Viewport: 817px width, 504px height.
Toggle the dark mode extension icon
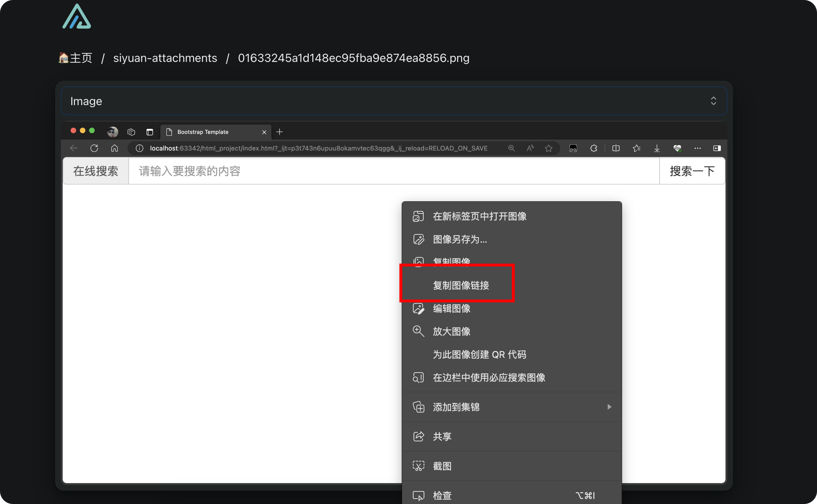(573, 148)
